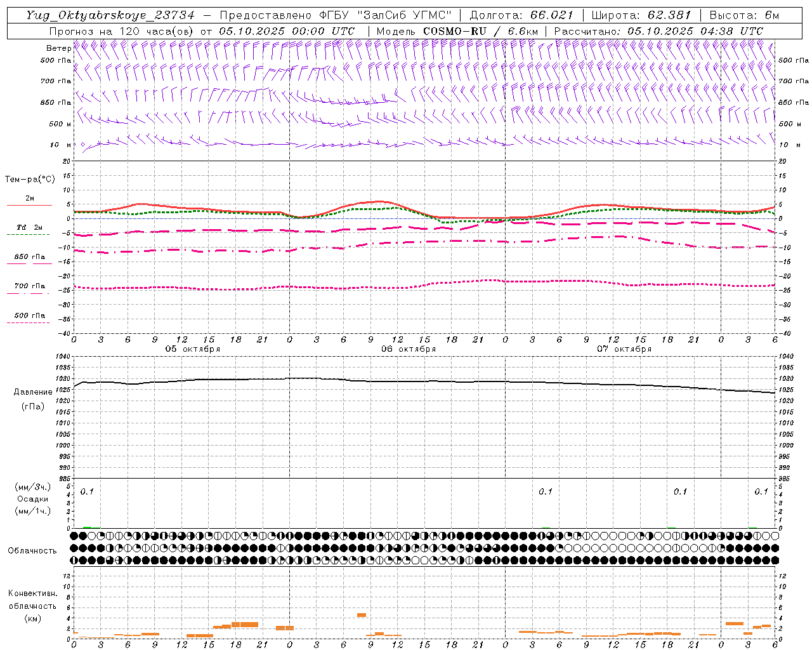
Task: Click the station title Yug_Oktyabrskoye_23734
Action: [110, 16]
